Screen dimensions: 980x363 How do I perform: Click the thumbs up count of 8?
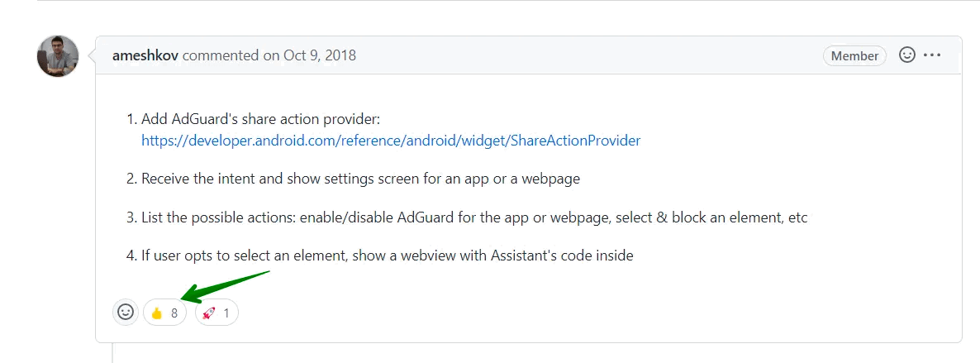pyautogui.click(x=174, y=313)
